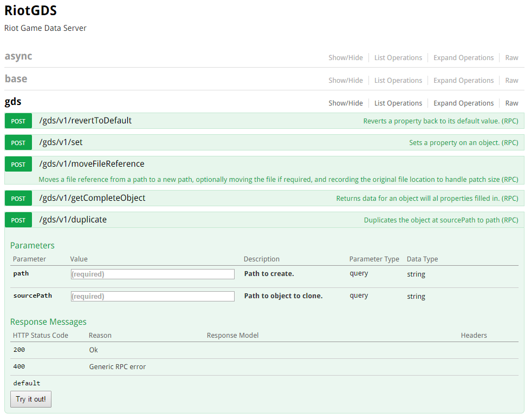Click the sourcePath value input box
The image size is (531, 420).
point(153,297)
